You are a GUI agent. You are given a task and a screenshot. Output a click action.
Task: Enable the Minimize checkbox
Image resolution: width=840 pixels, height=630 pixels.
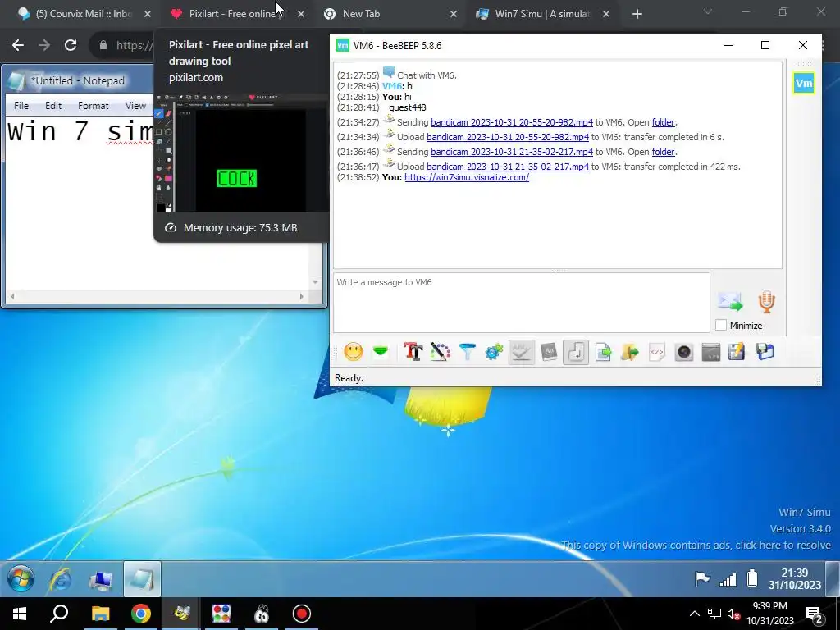(x=721, y=325)
